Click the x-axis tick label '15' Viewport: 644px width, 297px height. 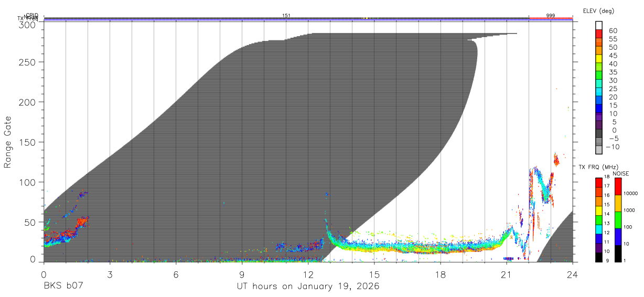pyautogui.click(x=374, y=274)
